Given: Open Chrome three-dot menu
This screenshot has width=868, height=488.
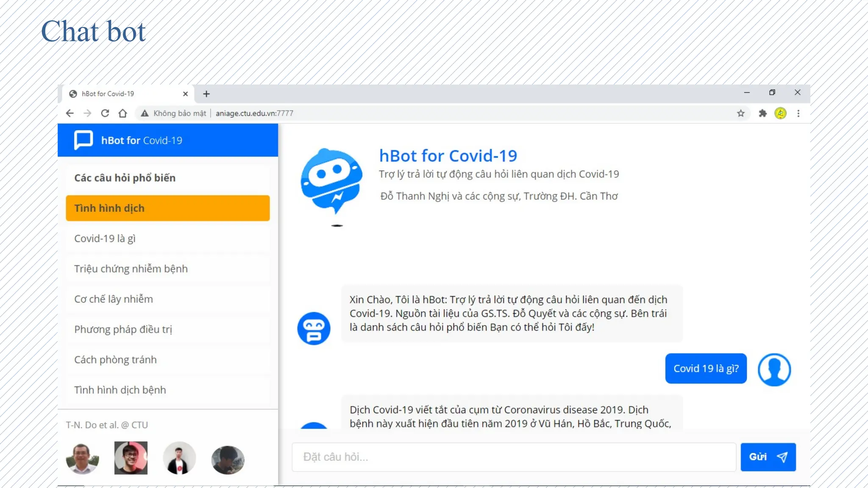Looking at the screenshot, I should [798, 113].
